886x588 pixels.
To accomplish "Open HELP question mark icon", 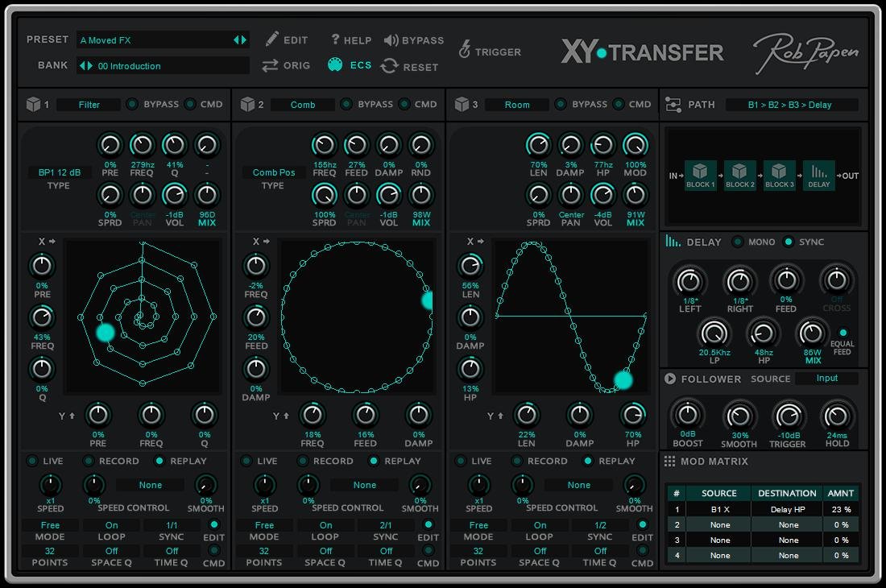I will tap(335, 39).
